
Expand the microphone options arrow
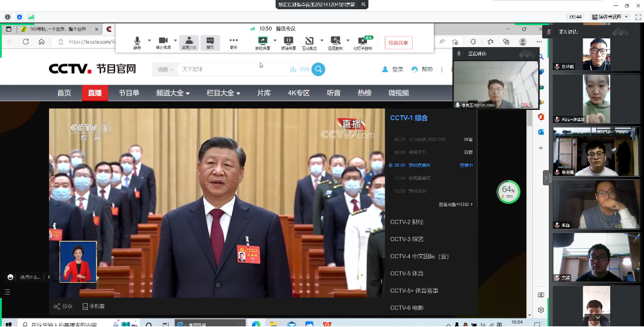pos(149,41)
